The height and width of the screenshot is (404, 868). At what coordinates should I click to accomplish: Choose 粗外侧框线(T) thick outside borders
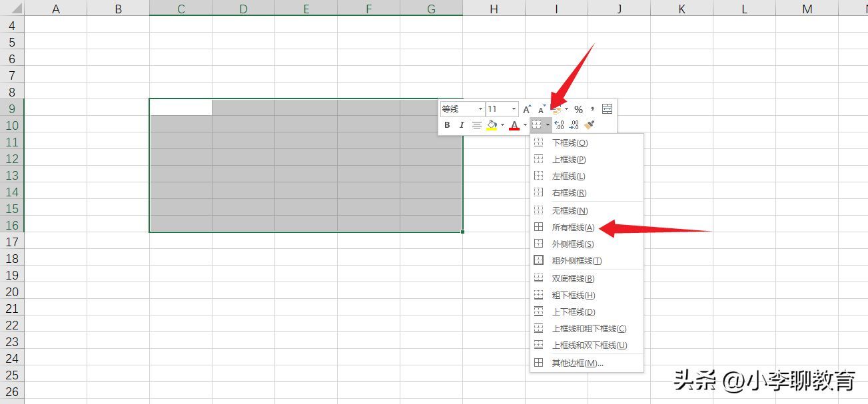pyautogui.click(x=587, y=260)
